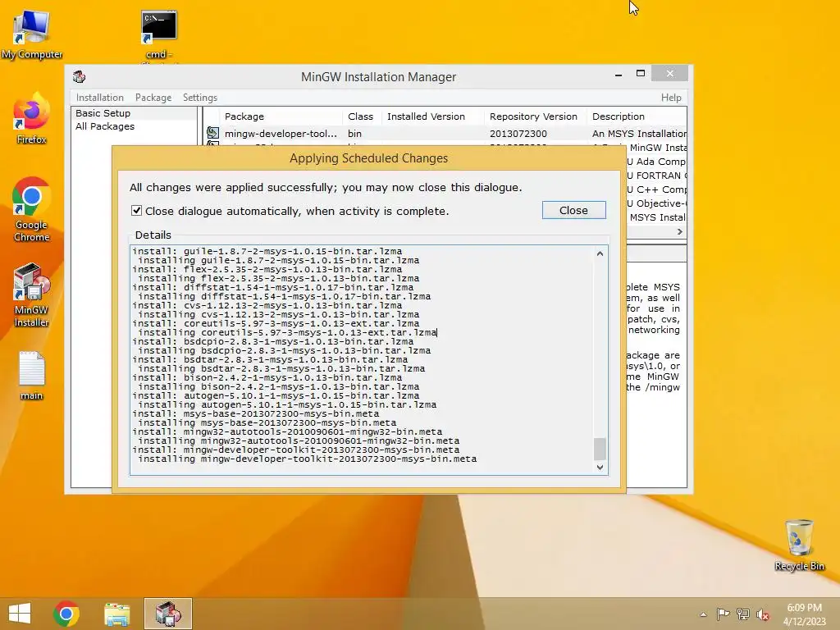Click the 'installing autogen-5.10.1-1-msys' log line
Screen dimensions: 840x630
click(x=287, y=404)
